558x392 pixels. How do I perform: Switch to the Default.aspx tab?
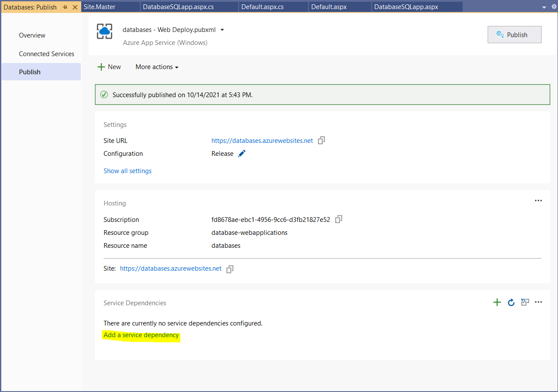coord(340,7)
